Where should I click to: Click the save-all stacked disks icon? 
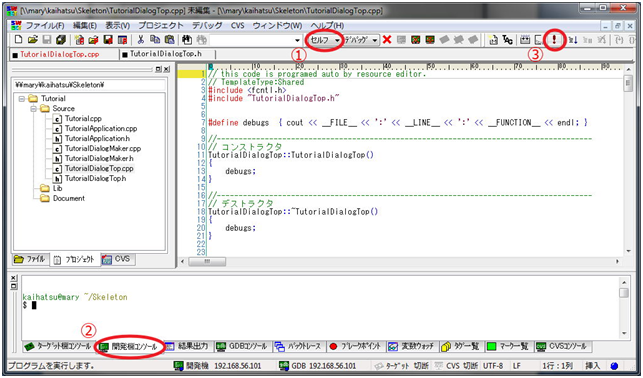[61, 40]
